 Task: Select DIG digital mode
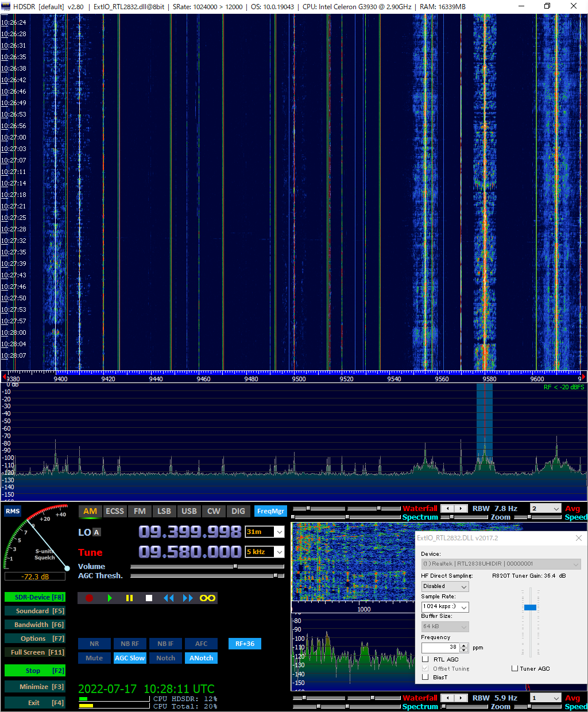238,511
